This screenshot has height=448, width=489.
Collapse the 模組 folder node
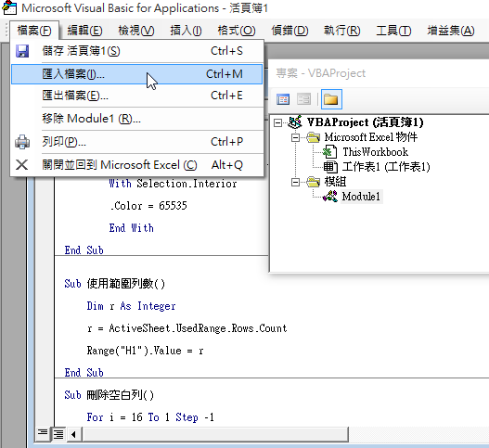(x=295, y=182)
